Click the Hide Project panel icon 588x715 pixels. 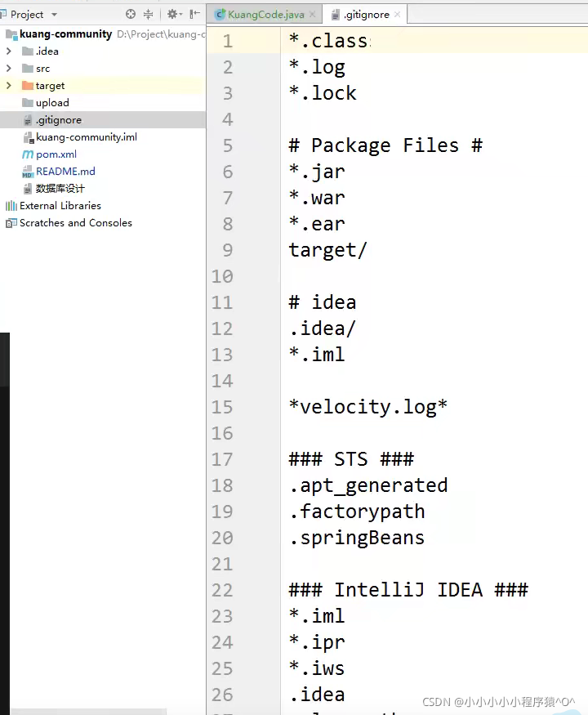pos(194,15)
